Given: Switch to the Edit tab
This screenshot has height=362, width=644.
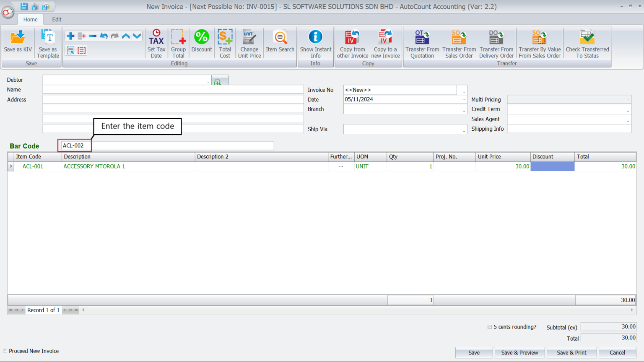Looking at the screenshot, I should click(56, 19).
